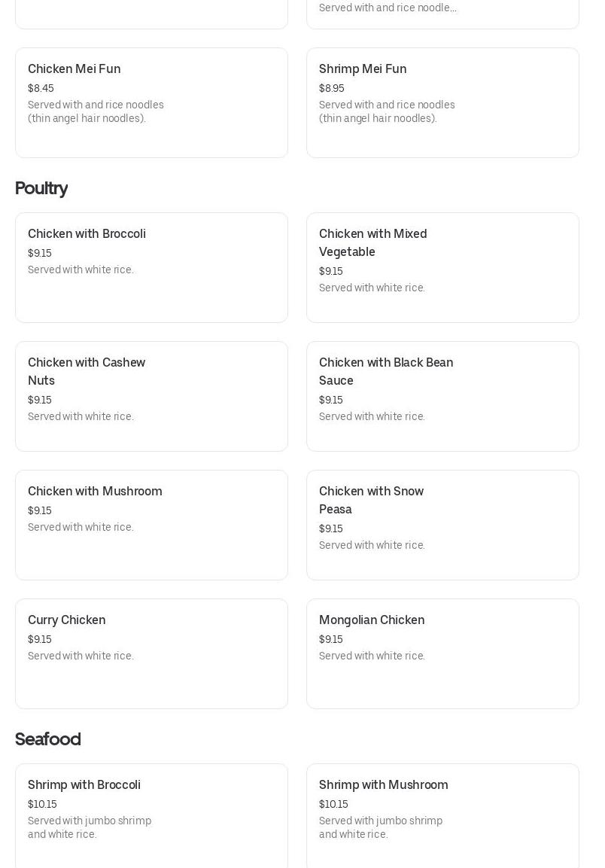Click the Mongolian Chicken white rice description
Screen dimensions: 605x868
tap(372, 656)
